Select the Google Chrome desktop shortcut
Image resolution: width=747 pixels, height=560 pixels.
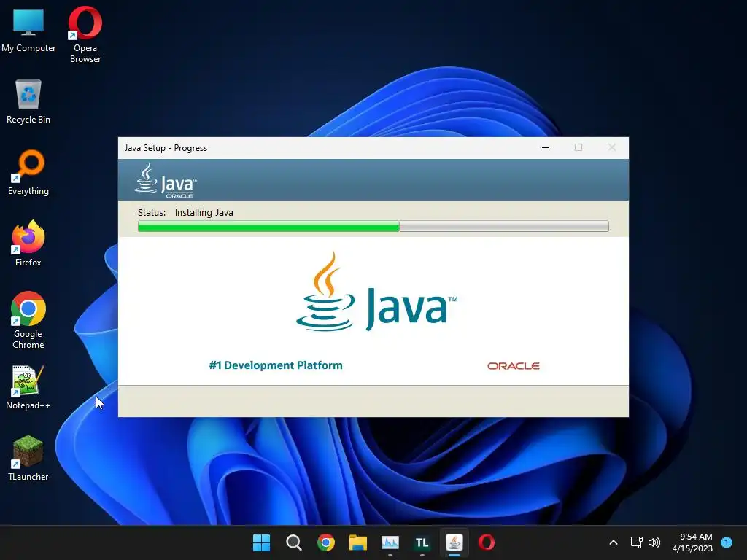pyautogui.click(x=28, y=320)
